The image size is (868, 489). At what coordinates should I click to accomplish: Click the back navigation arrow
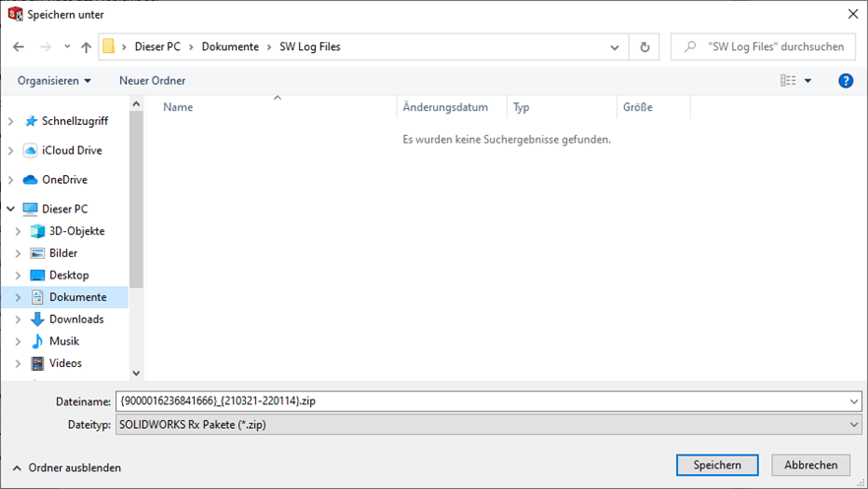(x=19, y=47)
